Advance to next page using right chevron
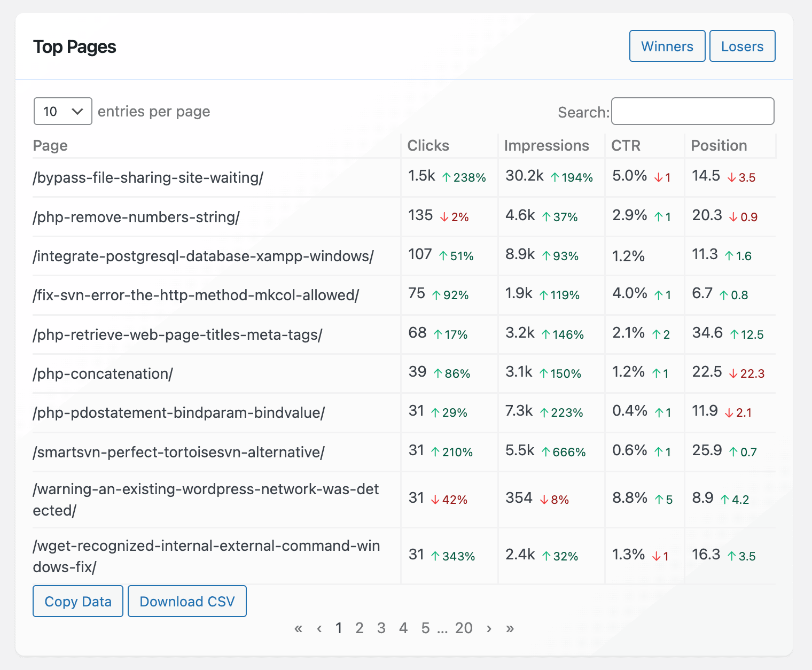Image resolution: width=812 pixels, height=670 pixels. click(489, 628)
